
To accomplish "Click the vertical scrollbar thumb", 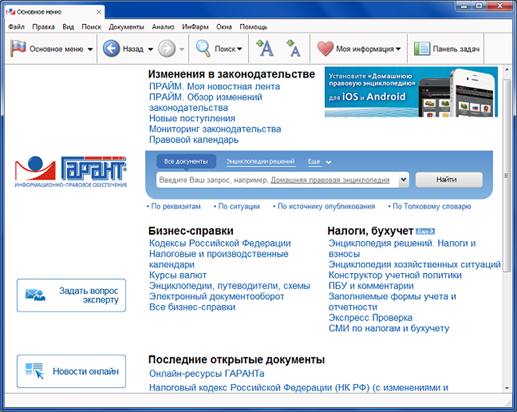I will 507,176.
